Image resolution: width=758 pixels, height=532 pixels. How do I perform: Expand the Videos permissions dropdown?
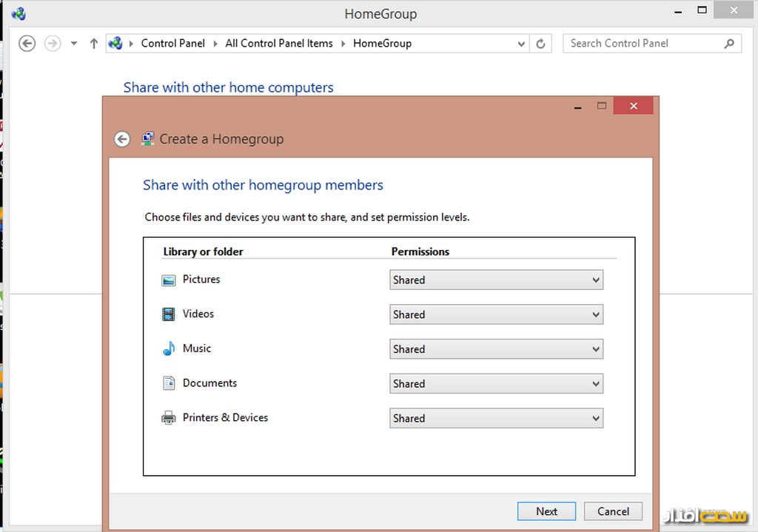496,314
